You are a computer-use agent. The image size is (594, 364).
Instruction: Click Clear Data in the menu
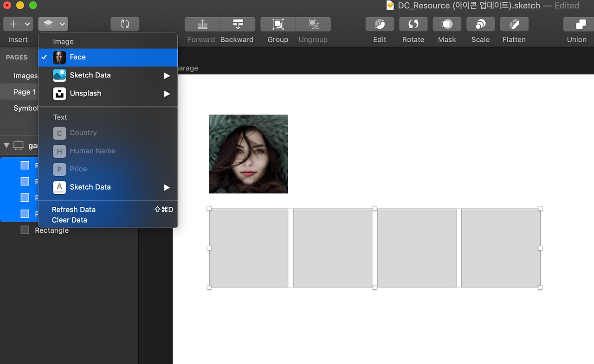(x=70, y=220)
